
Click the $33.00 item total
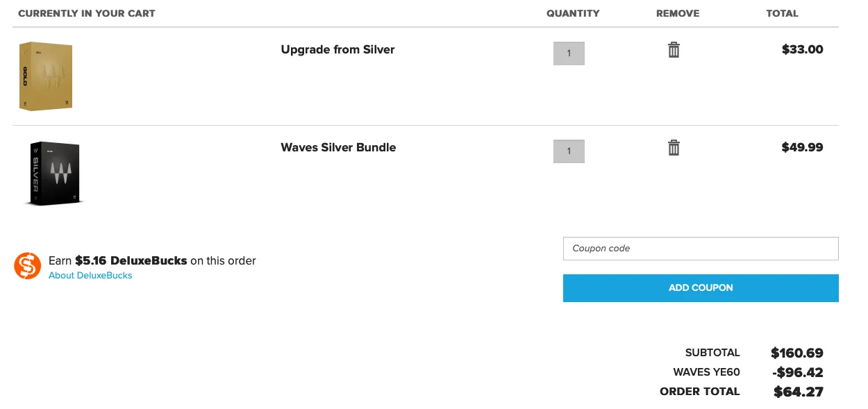802,49
